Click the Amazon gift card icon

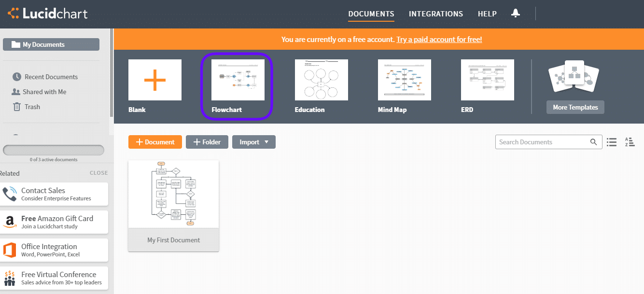[x=11, y=222]
